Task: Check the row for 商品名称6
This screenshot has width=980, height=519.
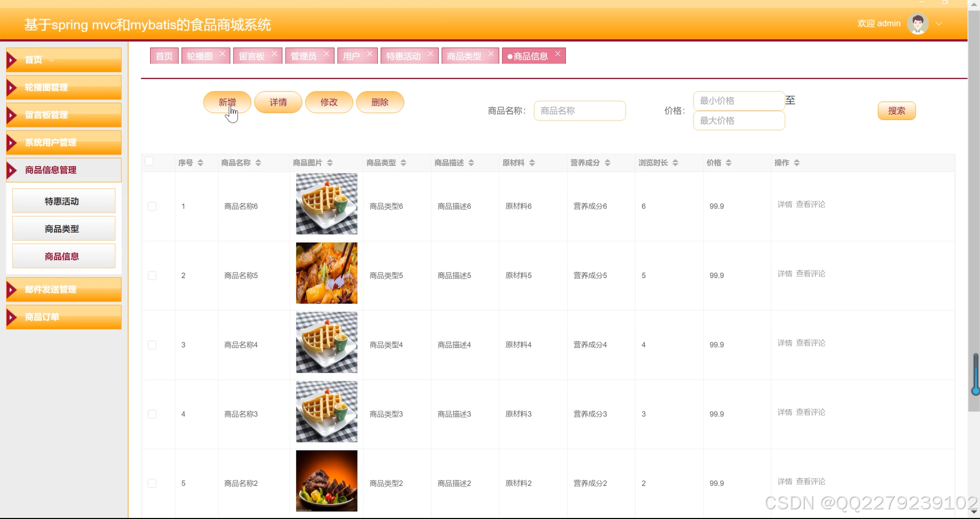Action: pyautogui.click(x=152, y=207)
